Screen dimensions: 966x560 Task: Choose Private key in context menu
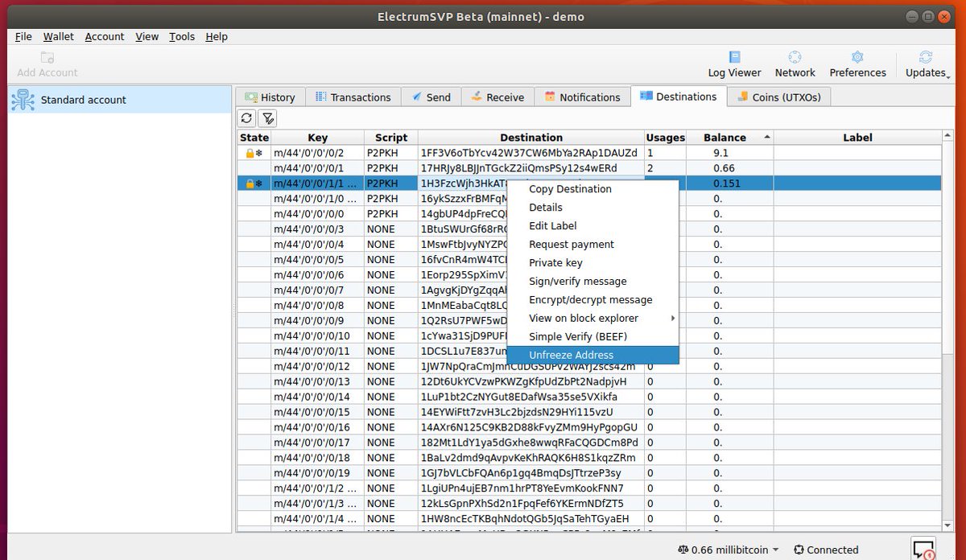tap(592, 263)
